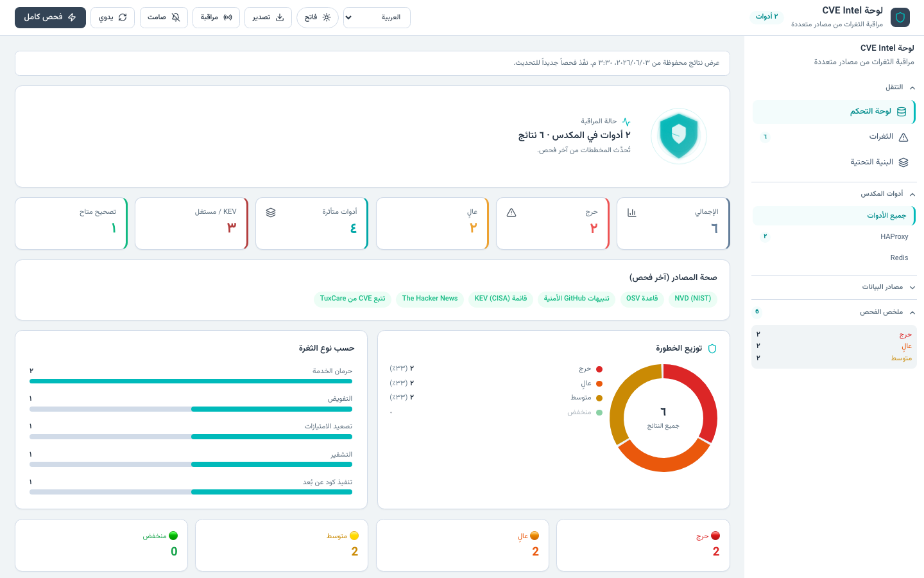Click حرج row in scan summary
Image resolution: width=924 pixels, height=578 pixels.
834,335
